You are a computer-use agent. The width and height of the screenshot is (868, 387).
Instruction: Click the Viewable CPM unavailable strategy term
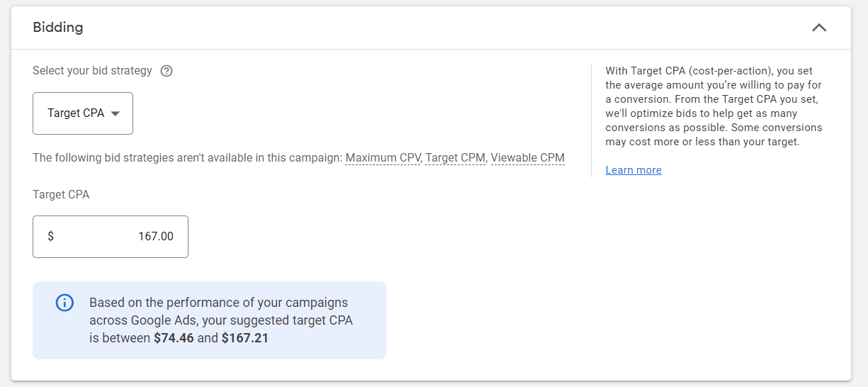(x=527, y=157)
